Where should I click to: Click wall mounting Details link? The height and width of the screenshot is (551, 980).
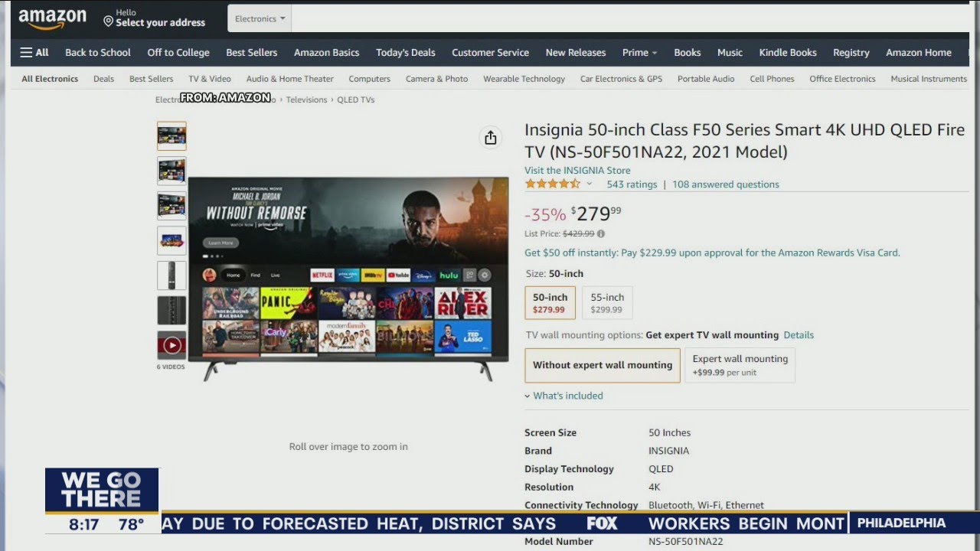799,335
